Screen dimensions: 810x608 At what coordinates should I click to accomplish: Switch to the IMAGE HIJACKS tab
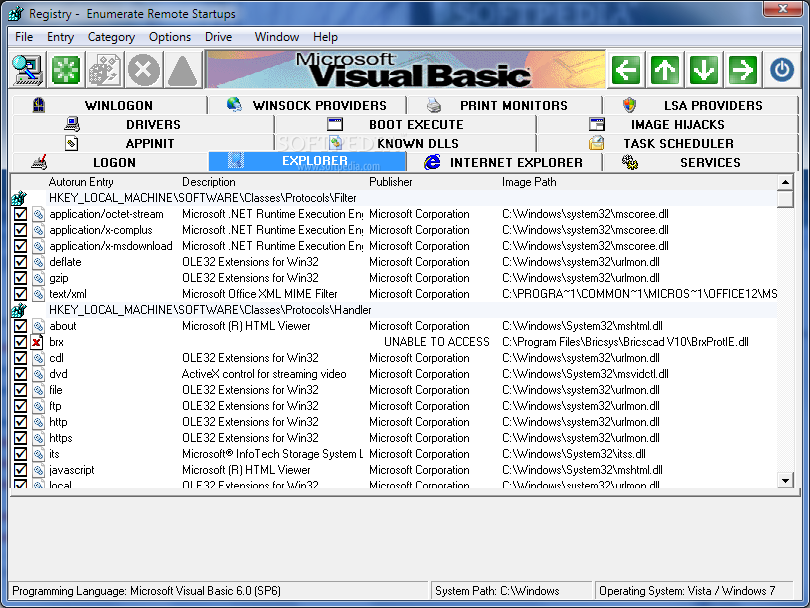tap(668, 124)
